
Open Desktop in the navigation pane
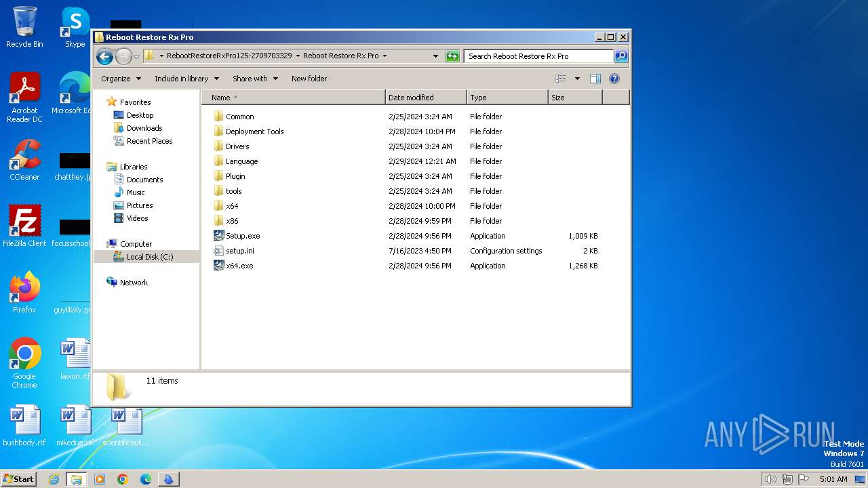coord(140,115)
